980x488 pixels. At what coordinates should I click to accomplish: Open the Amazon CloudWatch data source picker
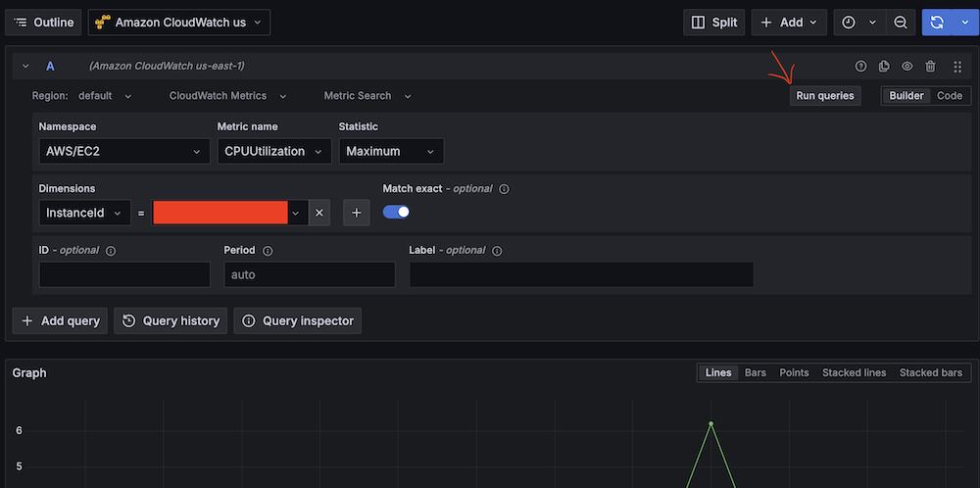(x=179, y=23)
